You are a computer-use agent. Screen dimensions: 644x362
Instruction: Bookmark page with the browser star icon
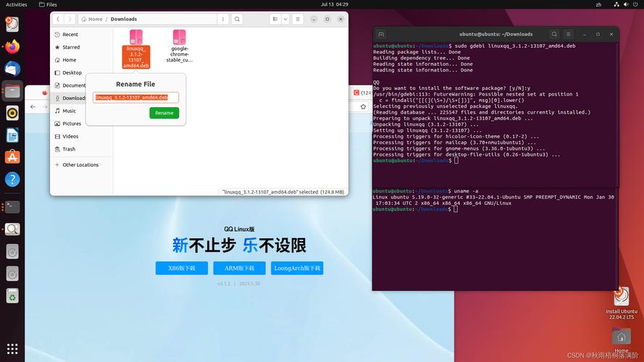[x=363, y=106]
